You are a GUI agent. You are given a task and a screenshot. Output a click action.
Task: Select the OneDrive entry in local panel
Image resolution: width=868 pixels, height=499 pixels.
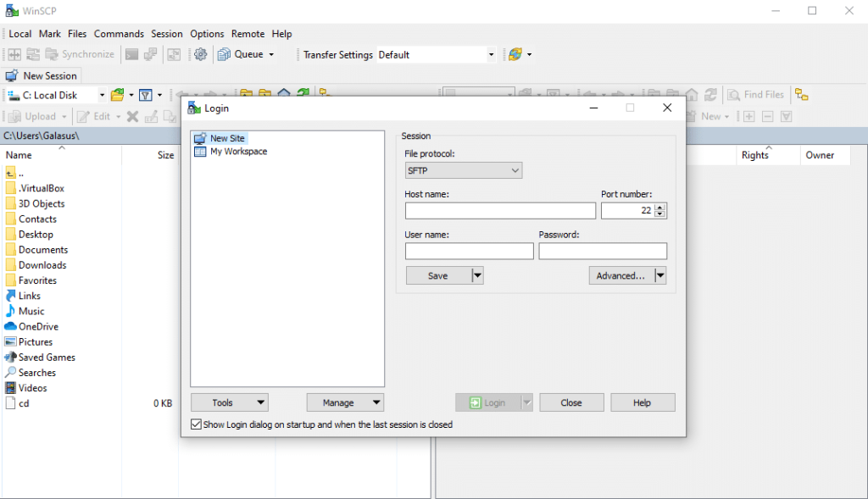(32, 326)
